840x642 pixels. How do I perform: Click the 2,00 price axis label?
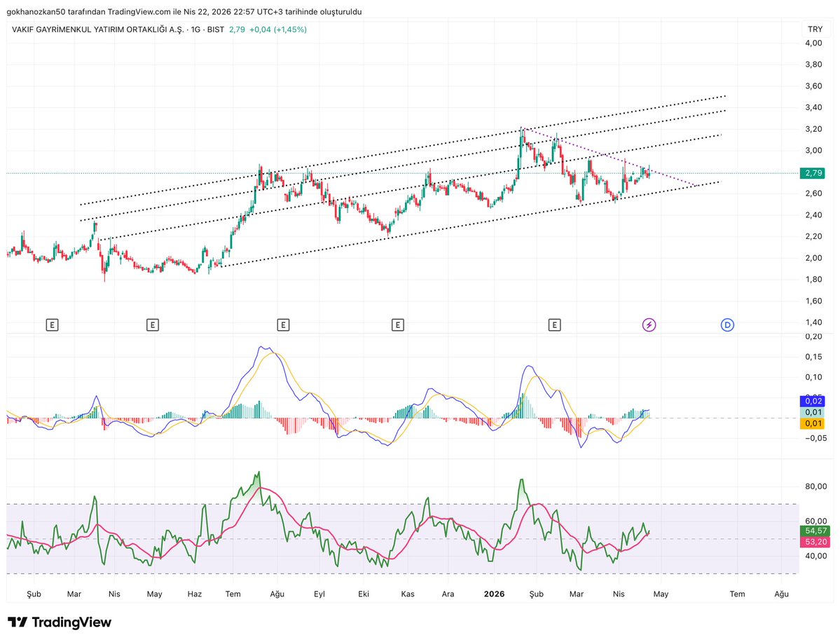pyautogui.click(x=813, y=258)
